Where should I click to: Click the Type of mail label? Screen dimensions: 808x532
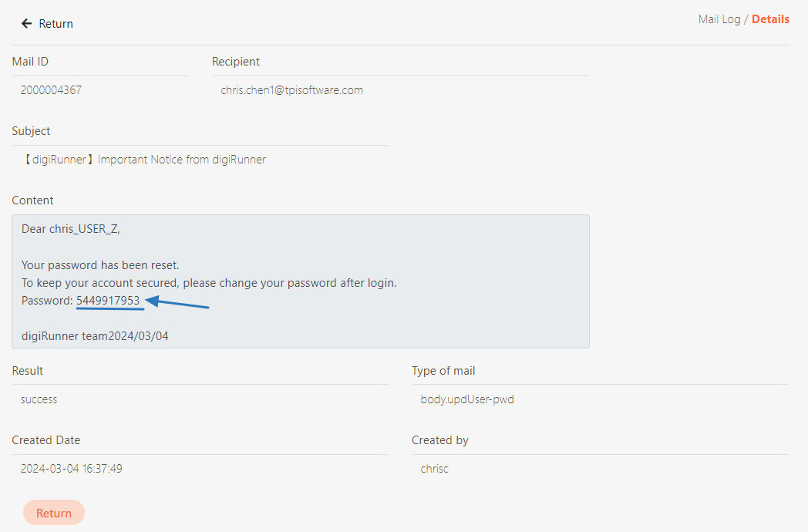[443, 371]
